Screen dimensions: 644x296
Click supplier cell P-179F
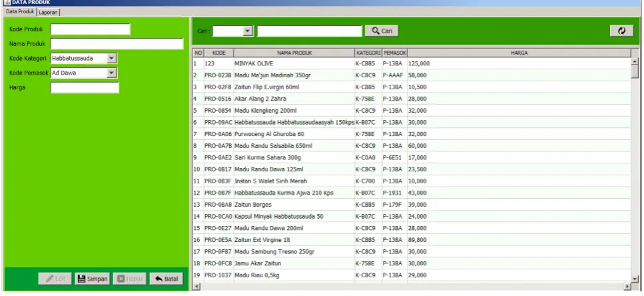[x=395, y=205]
